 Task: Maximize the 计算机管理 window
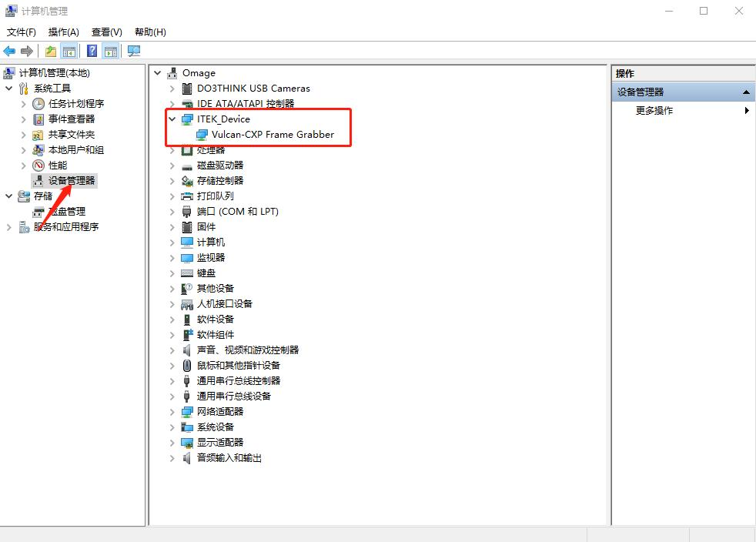point(704,11)
